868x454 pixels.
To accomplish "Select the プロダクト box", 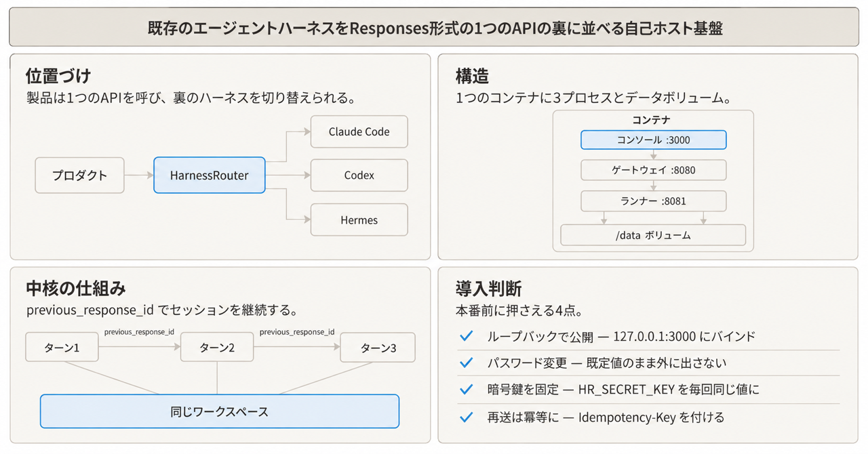I will pyautogui.click(x=80, y=176).
